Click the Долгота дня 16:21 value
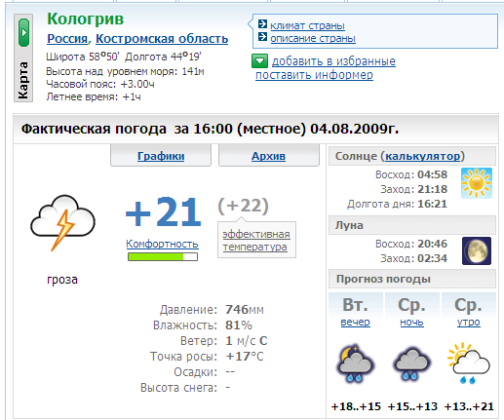The image size is (504, 420). (x=432, y=204)
